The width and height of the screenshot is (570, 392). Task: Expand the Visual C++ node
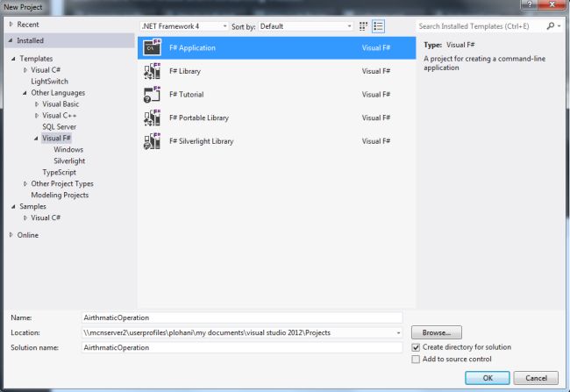pyautogui.click(x=36, y=115)
